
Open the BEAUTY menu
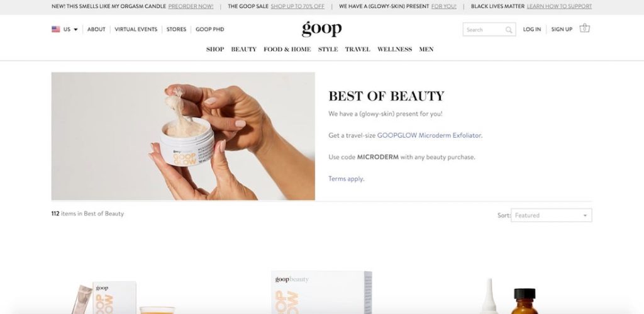click(x=243, y=49)
